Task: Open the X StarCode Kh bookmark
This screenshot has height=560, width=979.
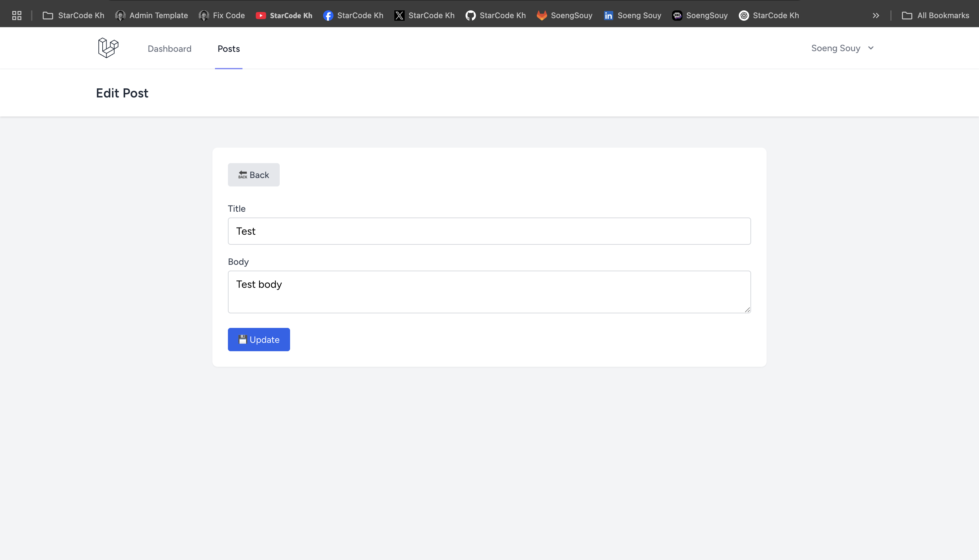Action: [424, 16]
